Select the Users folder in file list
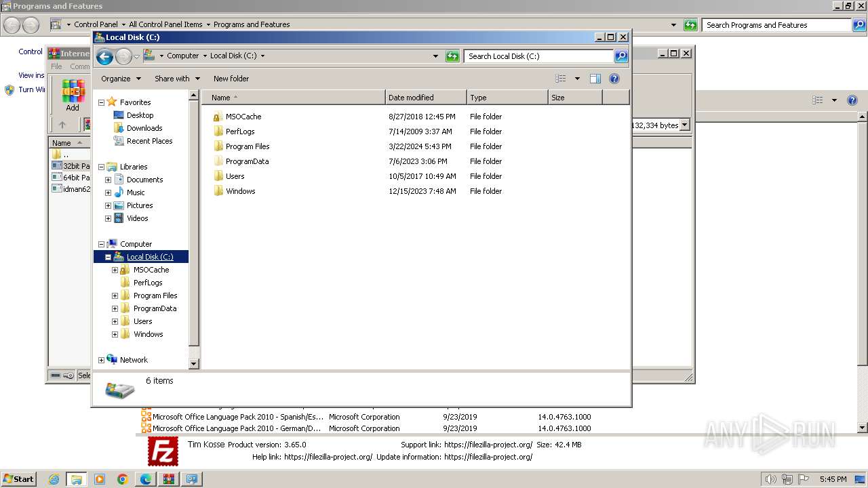 [235, 176]
